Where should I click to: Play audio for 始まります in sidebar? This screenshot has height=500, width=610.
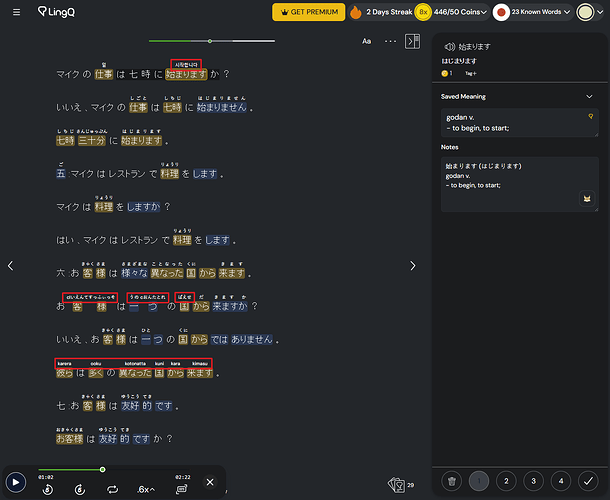pos(449,47)
